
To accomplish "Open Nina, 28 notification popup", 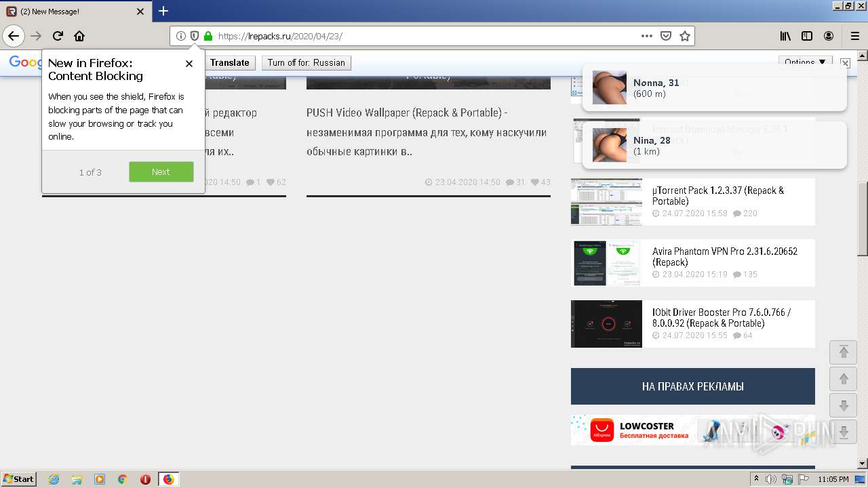I will click(715, 145).
